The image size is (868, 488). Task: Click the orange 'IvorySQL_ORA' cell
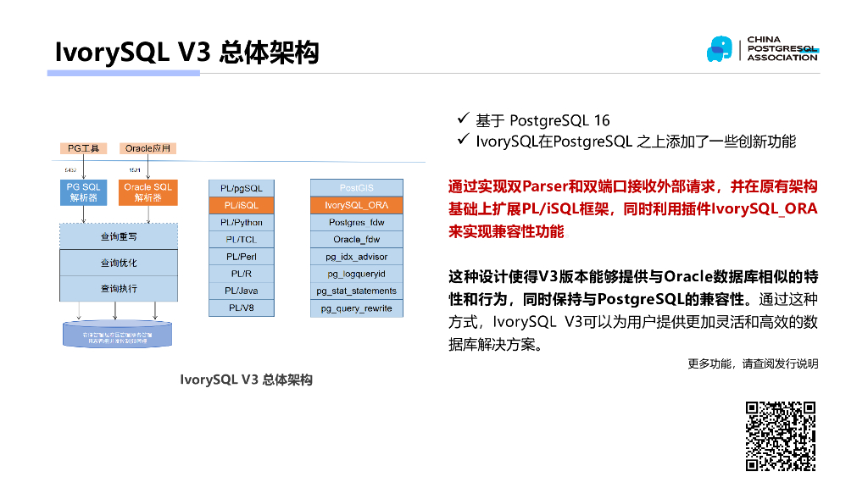click(x=357, y=205)
